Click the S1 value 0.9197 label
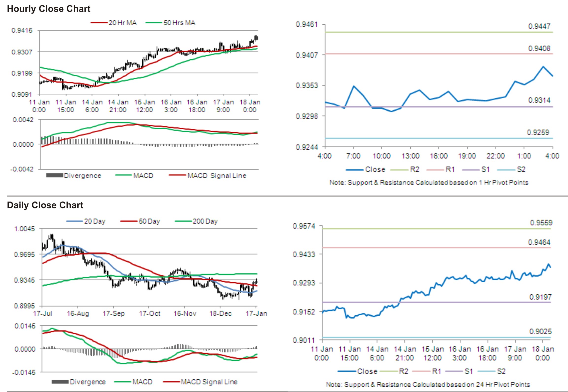 [540, 297]
